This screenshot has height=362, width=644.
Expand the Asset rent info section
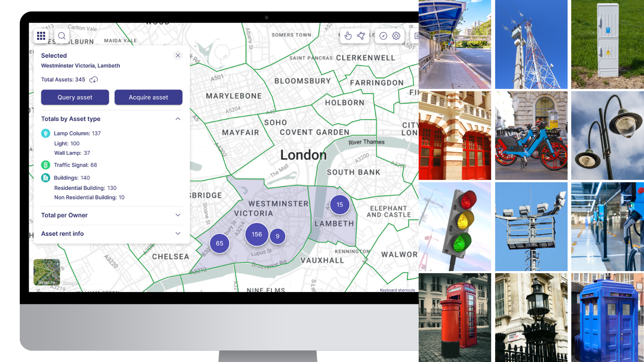click(x=178, y=233)
